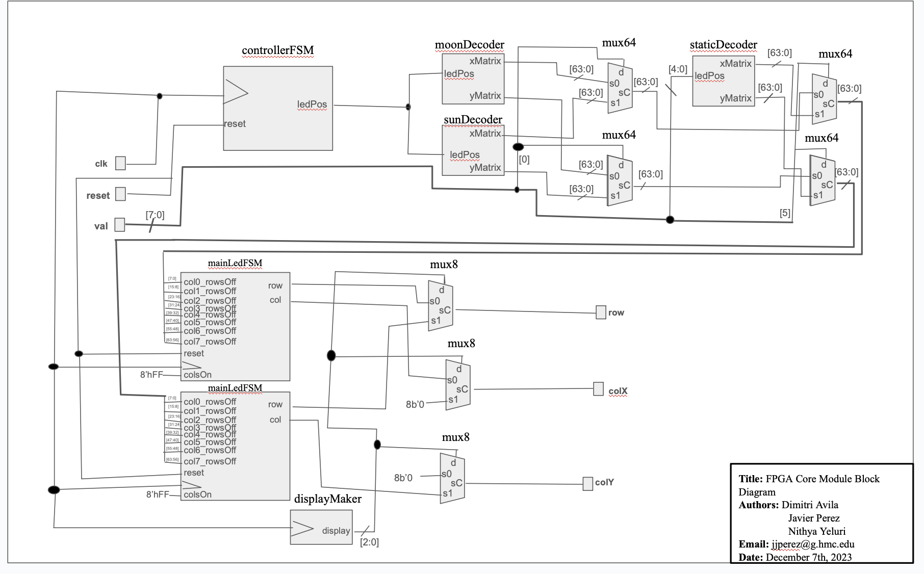Image resolution: width=924 pixels, height=574 pixels.
Task: Click the Date December 7th, 2023 line
Action: (795, 557)
